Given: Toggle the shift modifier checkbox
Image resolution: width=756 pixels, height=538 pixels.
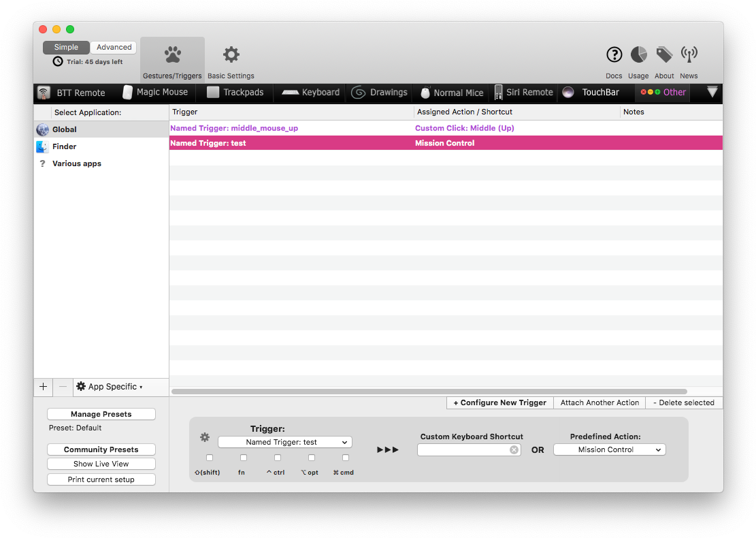Looking at the screenshot, I should pyautogui.click(x=210, y=458).
